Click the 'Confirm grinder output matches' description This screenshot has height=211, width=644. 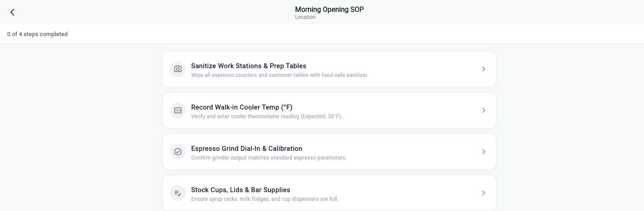coord(269,158)
